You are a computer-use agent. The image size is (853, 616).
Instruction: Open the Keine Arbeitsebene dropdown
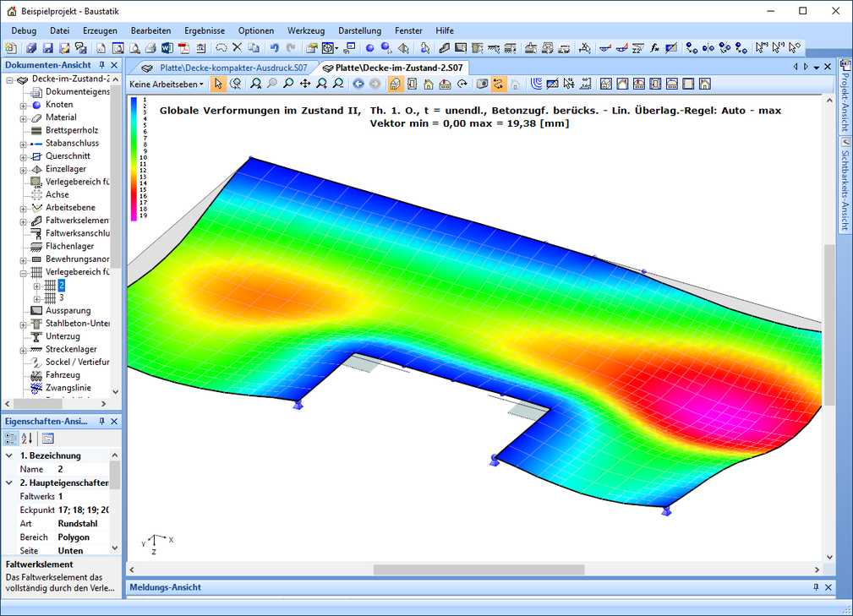tap(167, 84)
